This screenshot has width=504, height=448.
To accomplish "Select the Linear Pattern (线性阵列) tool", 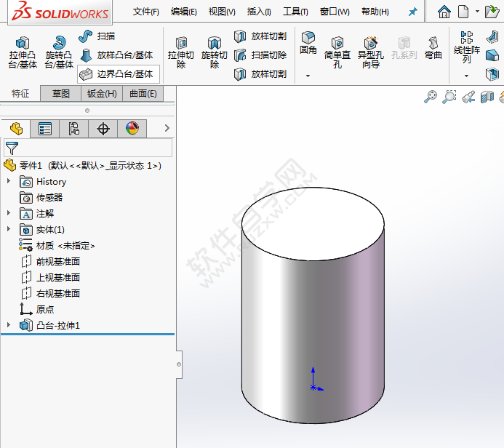I will pos(466,47).
